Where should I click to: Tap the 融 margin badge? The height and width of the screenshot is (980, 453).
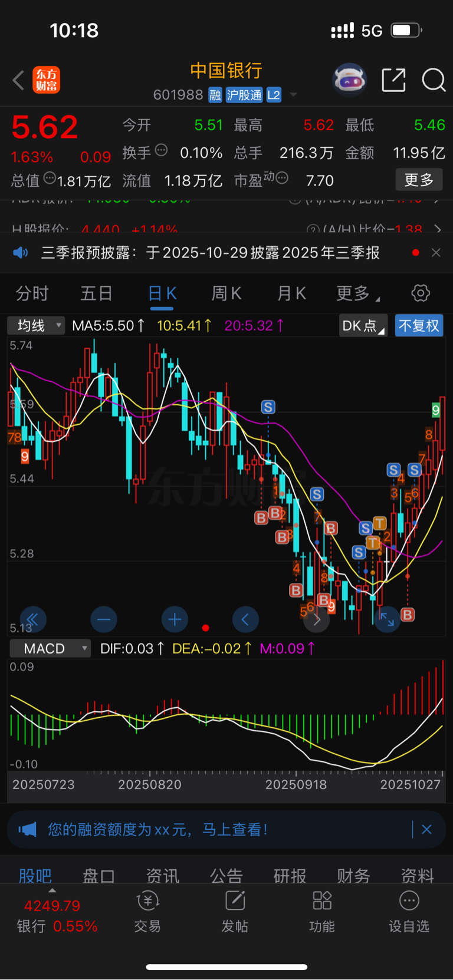tap(215, 95)
